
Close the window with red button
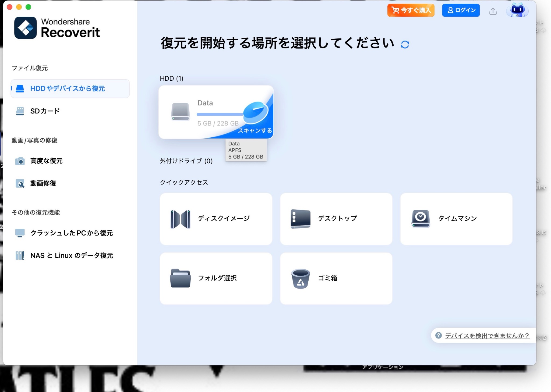[x=10, y=7]
